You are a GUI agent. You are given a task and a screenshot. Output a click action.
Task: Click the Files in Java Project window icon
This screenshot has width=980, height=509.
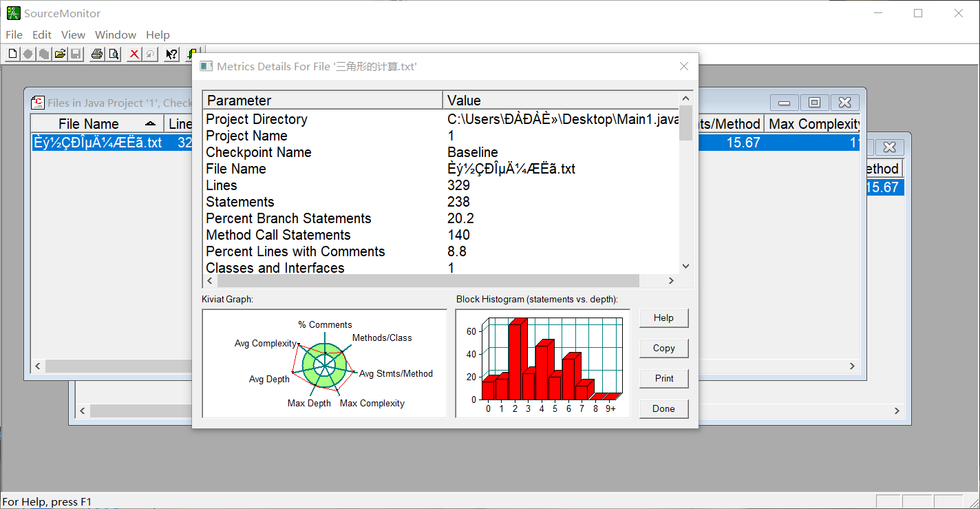(38, 103)
